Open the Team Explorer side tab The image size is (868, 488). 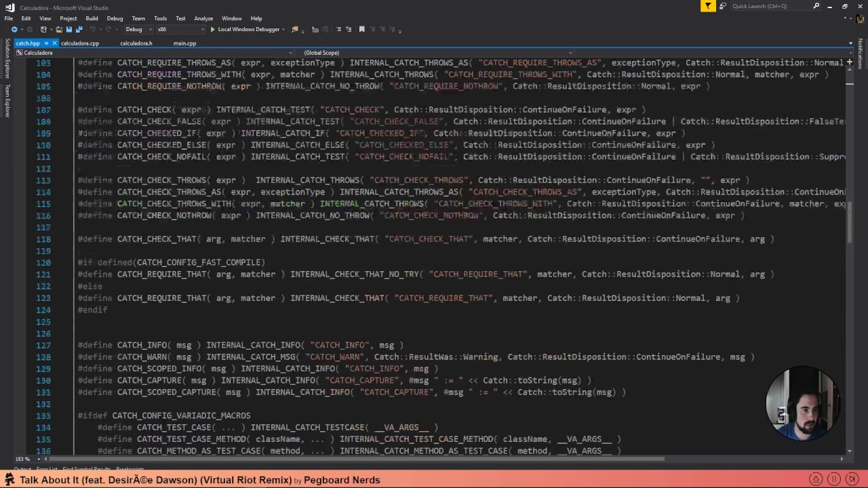[7, 101]
